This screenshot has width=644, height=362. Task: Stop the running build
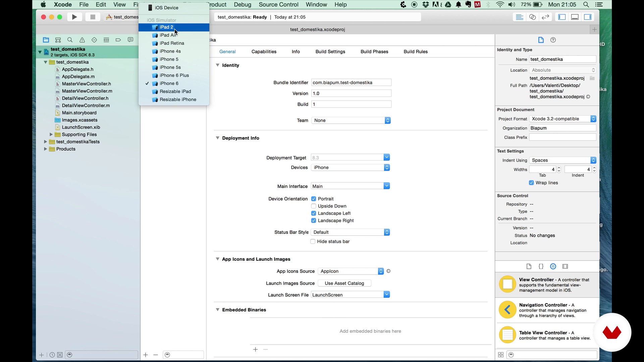tap(93, 17)
